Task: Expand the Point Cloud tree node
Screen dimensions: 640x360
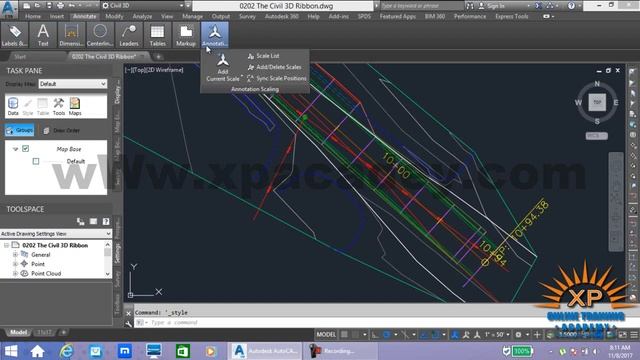Action: tap(15, 273)
